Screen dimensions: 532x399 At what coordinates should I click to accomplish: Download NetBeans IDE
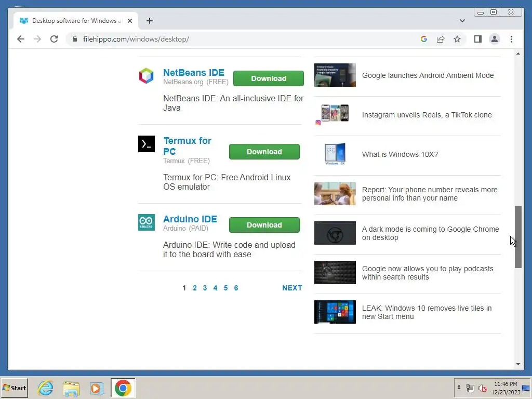269,78
